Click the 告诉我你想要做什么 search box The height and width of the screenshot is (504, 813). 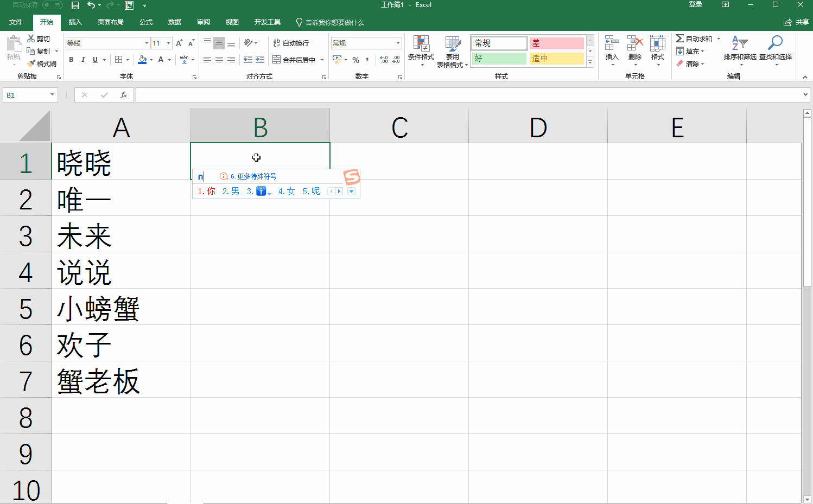[330, 22]
